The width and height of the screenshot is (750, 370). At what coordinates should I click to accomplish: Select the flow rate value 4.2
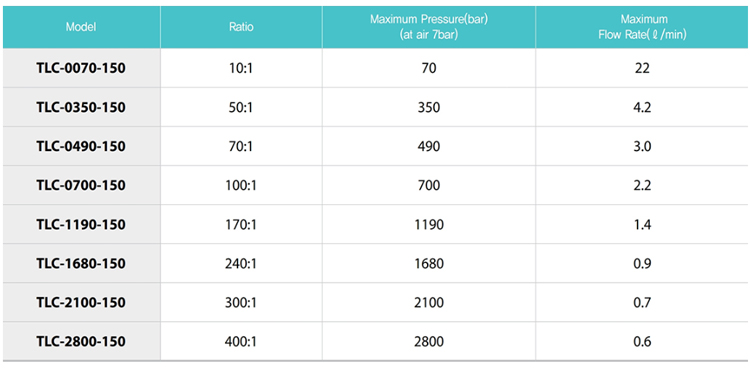[x=642, y=108]
